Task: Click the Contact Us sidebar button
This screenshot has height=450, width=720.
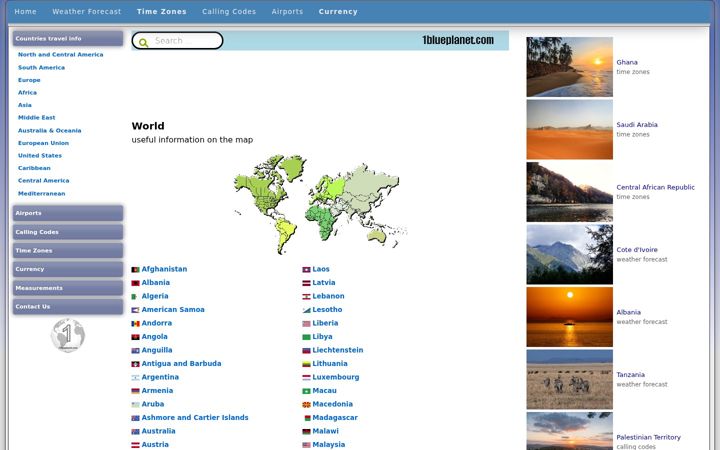Action: (x=68, y=307)
